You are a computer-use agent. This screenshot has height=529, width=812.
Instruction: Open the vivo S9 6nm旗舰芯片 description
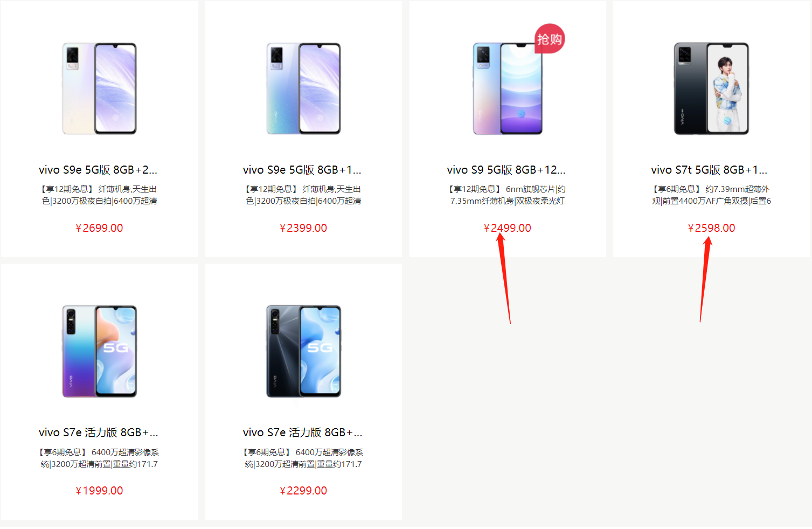coord(508,195)
